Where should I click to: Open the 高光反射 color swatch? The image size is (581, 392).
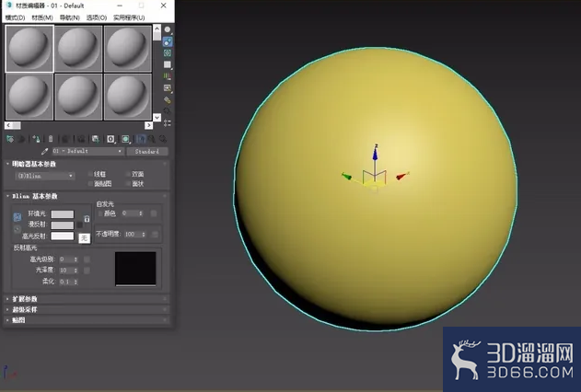63,236
